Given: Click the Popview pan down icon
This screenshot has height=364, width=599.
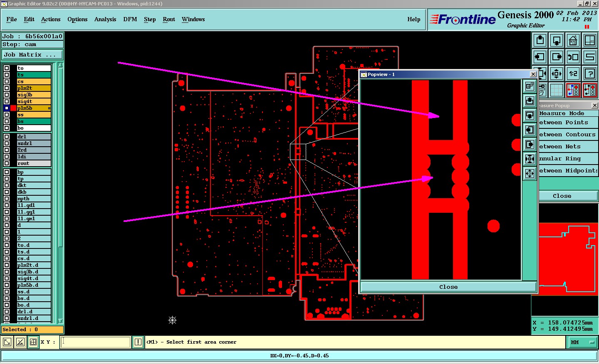Looking at the screenshot, I should tap(530, 115).
